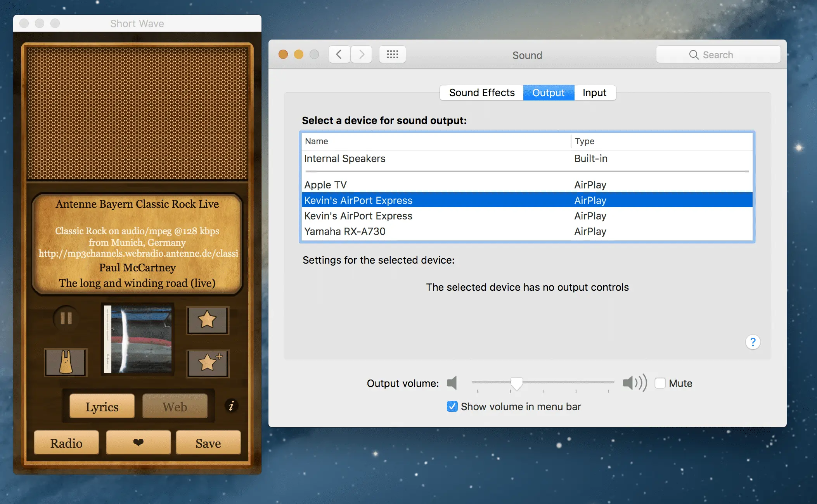817x504 pixels.
Task: Open Sound help question mark
Action: coord(752,342)
